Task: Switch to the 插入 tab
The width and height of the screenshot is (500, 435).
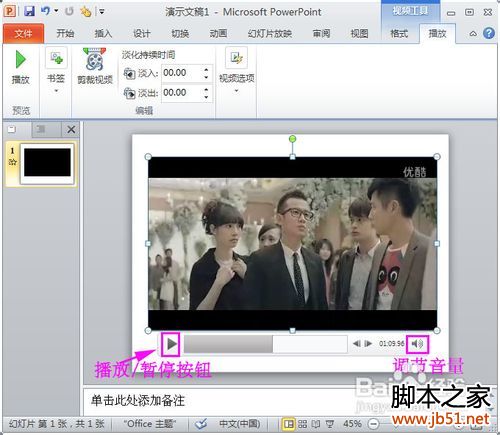Action: [x=103, y=33]
